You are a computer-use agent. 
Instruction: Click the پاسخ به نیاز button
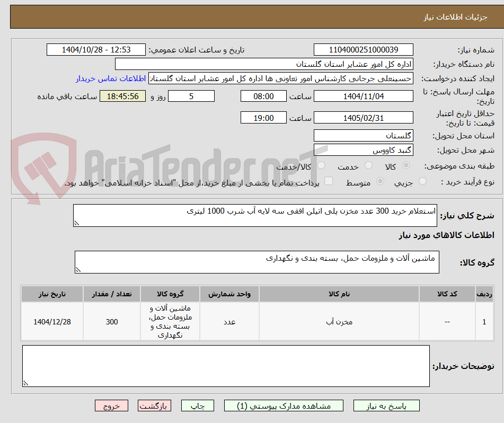pyautogui.click(x=386, y=406)
